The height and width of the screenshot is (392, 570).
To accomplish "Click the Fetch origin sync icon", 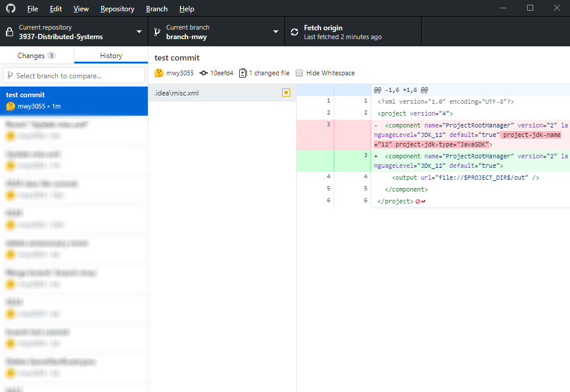I will [294, 32].
